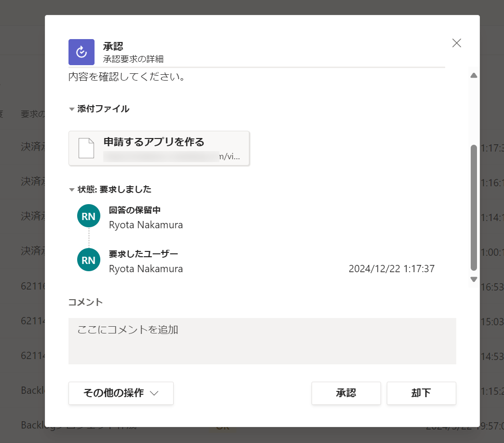The height and width of the screenshot is (443, 504).
Task: Click the scrollbar up arrow
Action: 474,76
